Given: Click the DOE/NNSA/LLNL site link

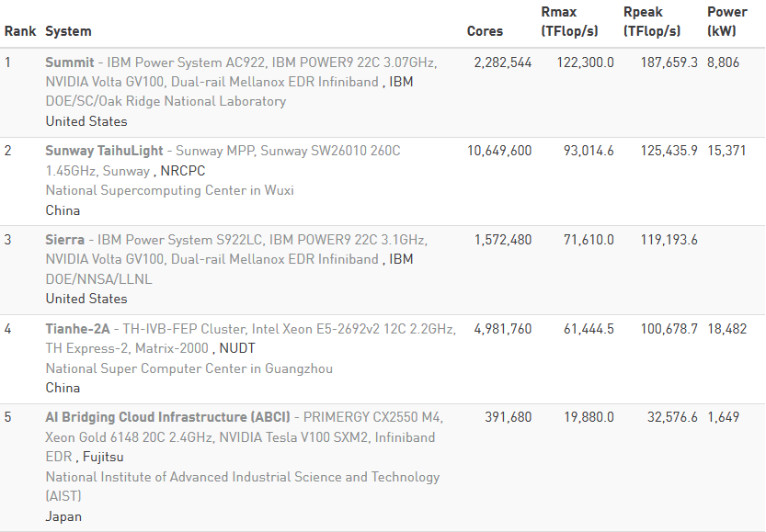Looking at the screenshot, I should click(98, 278).
